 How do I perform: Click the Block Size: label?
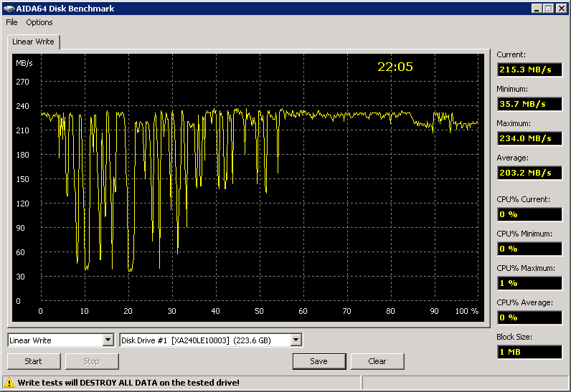tap(514, 337)
